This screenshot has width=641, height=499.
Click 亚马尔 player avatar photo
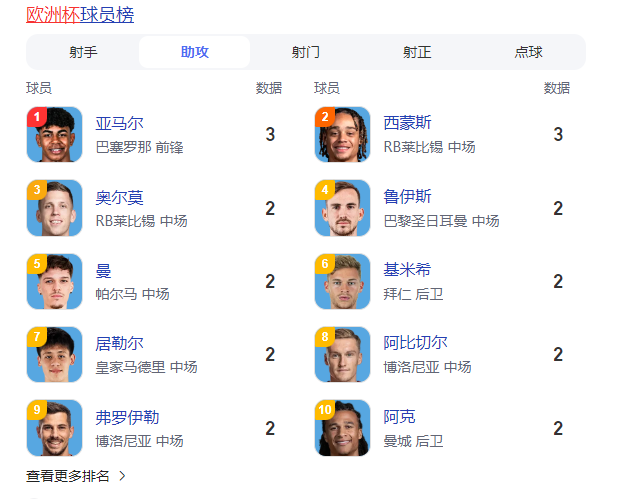55,135
